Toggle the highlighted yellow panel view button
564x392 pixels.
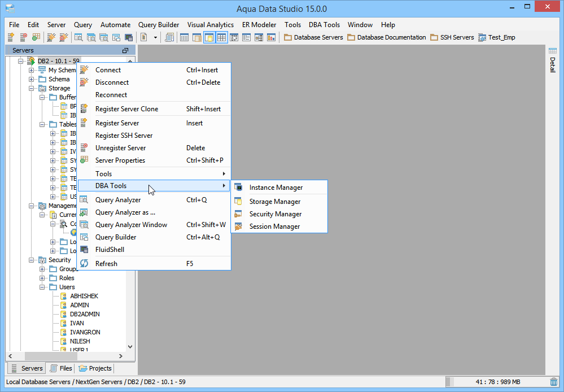[x=209, y=37]
